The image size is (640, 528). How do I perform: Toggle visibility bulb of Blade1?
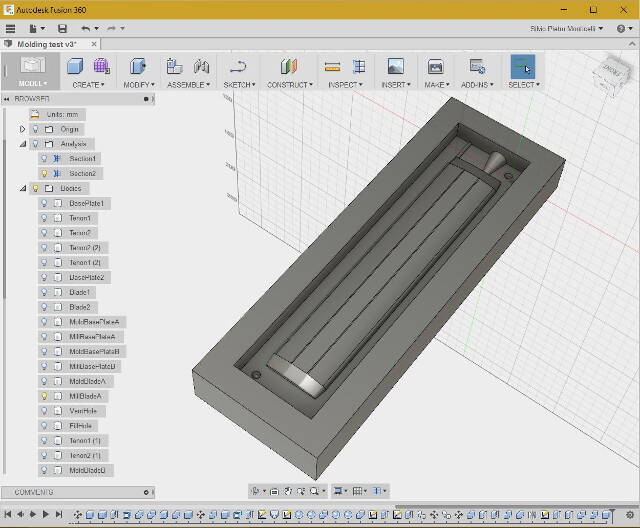pos(44,292)
